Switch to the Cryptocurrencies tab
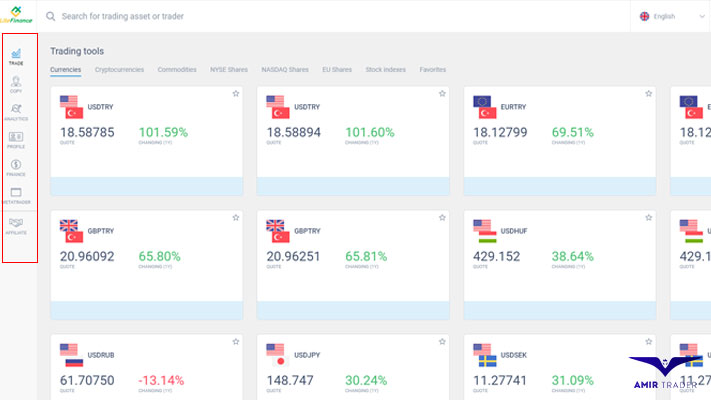Viewport: 711px width, 400px height. point(119,70)
